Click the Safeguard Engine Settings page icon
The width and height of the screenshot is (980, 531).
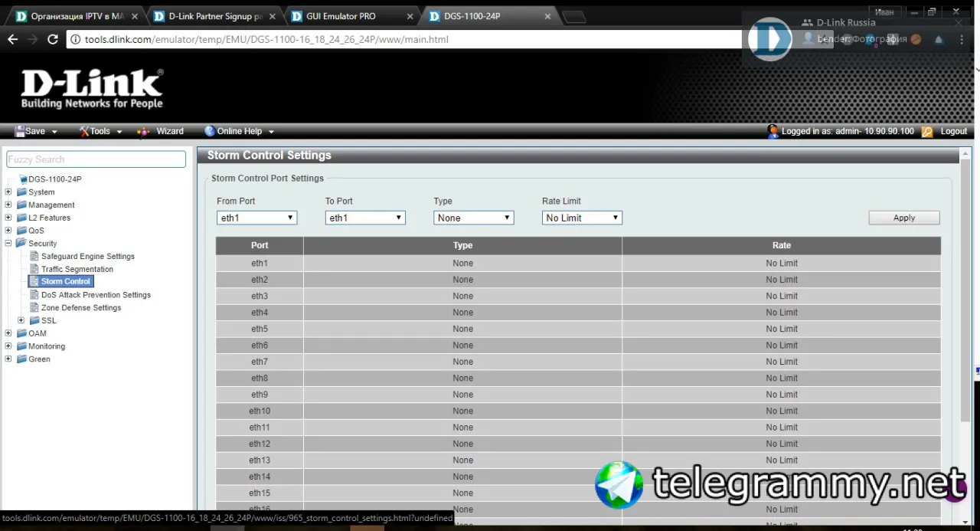34,256
